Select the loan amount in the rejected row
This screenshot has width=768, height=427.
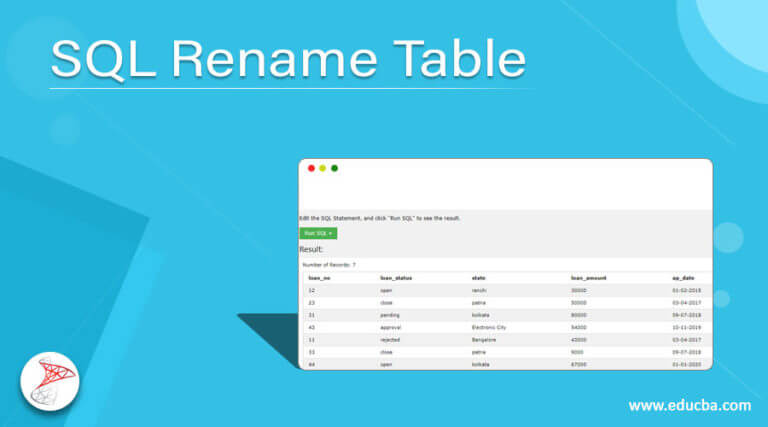tap(579, 339)
